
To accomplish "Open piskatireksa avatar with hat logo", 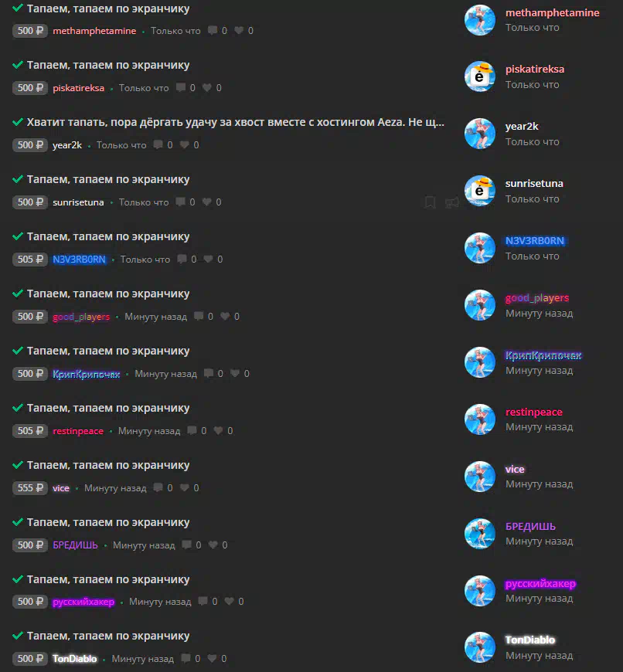I will tap(480, 76).
